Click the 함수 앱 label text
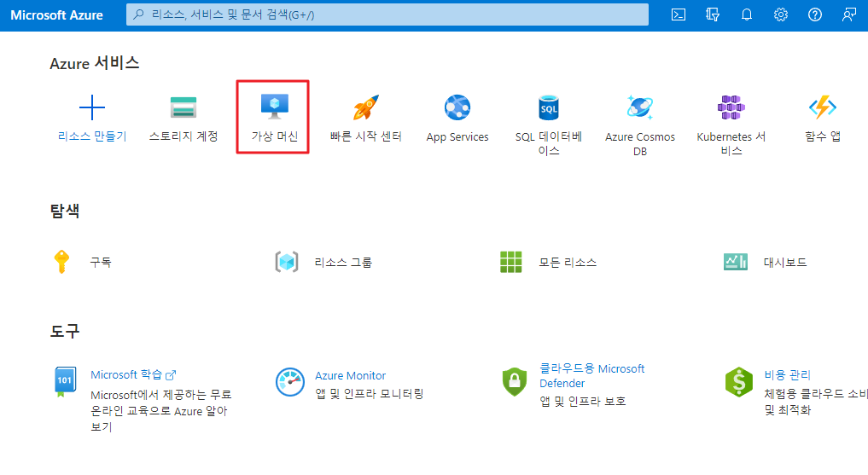Viewport: 868px width, 475px height. click(823, 136)
